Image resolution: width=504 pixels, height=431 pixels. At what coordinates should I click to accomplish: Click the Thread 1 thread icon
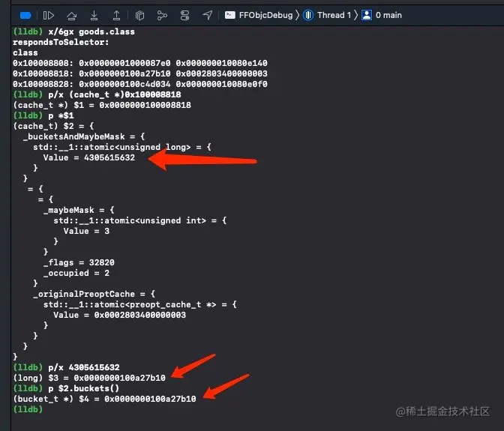[x=308, y=15]
